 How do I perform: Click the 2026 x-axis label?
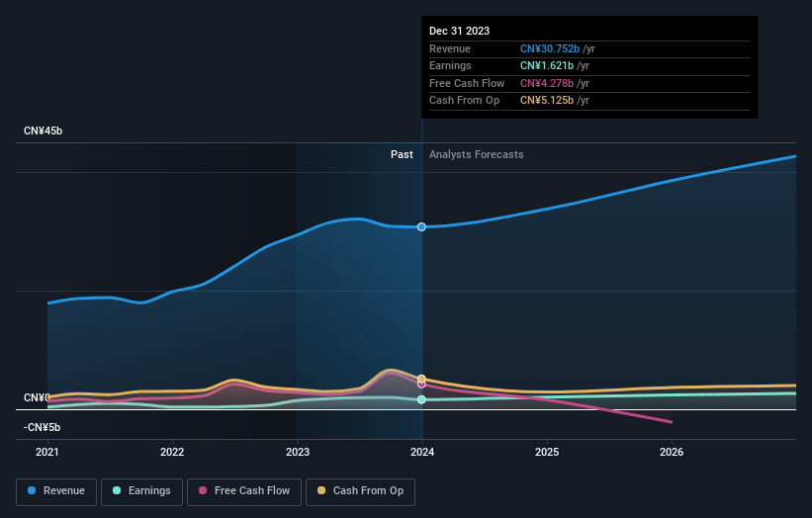pyautogui.click(x=672, y=452)
